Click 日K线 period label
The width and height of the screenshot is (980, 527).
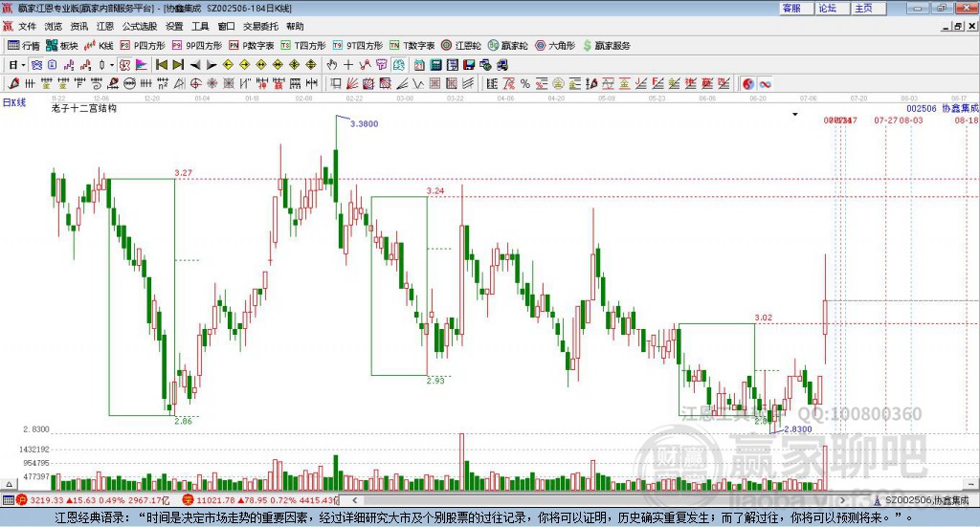coord(14,102)
